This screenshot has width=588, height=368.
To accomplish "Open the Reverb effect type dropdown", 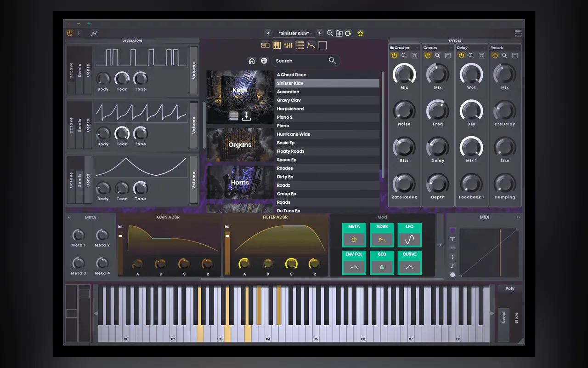I will point(505,48).
